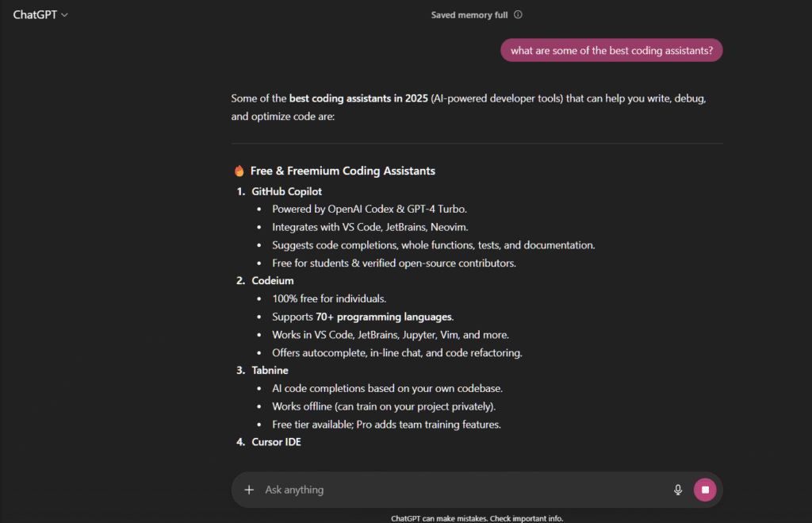
Task: Focus the Ask anything message field
Action: [460, 490]
